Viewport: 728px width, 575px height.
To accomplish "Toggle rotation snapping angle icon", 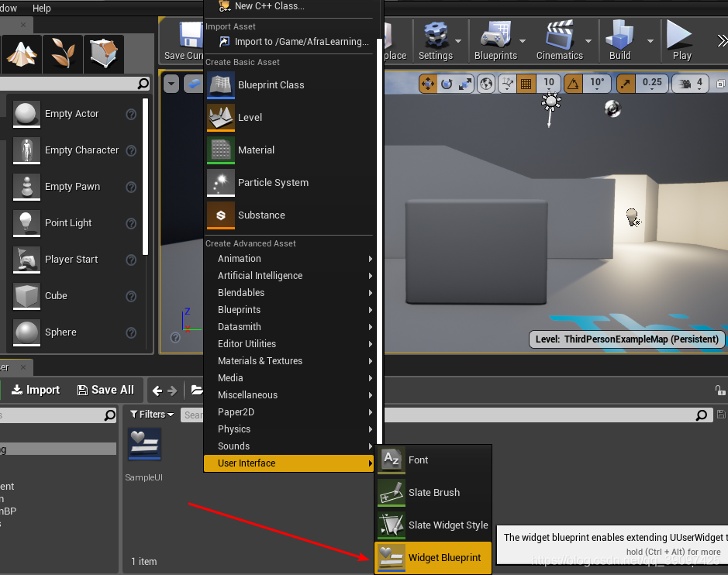I will click(574, 84).
